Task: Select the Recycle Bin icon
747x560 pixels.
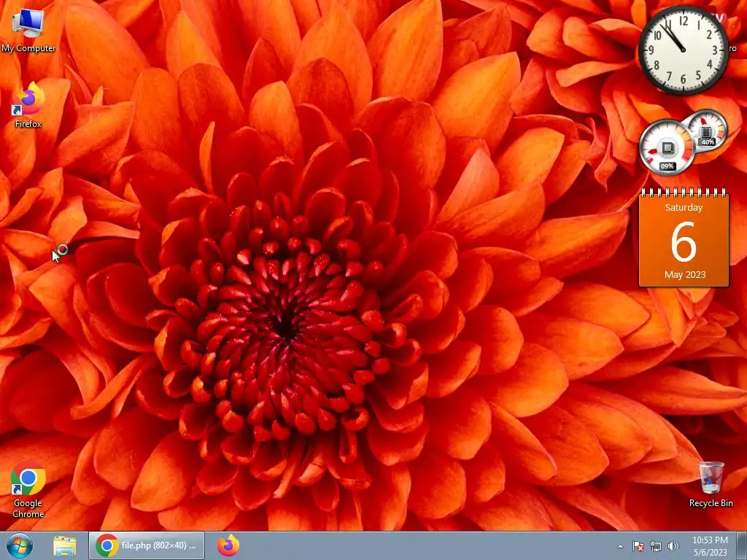Action: tap(711, 484)
